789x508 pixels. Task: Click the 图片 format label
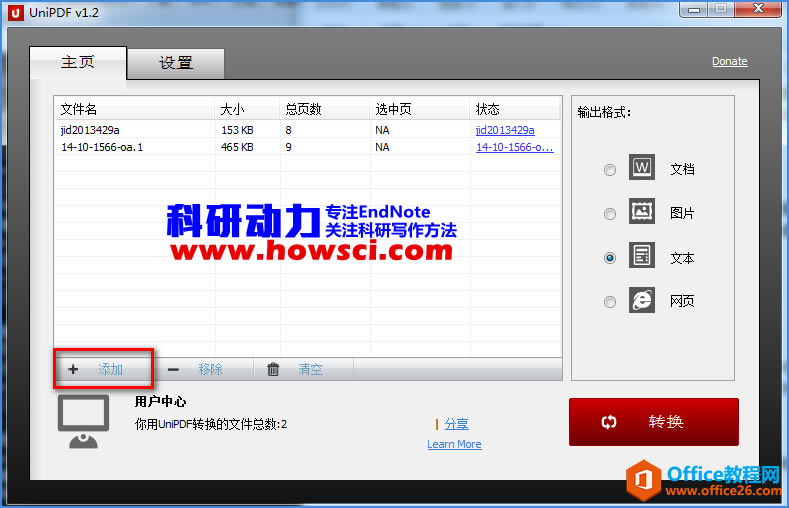682,213
